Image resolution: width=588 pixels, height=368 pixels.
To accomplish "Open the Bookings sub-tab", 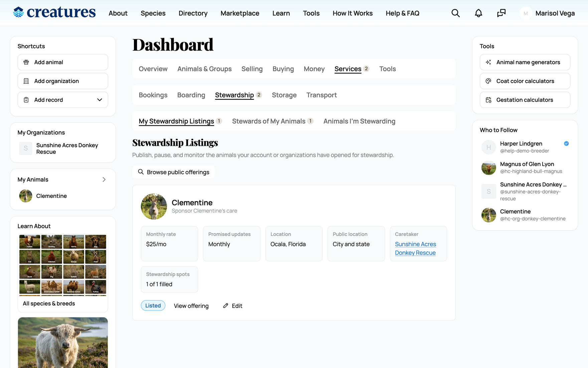I will pyautogui.click(x=153, y=95).
